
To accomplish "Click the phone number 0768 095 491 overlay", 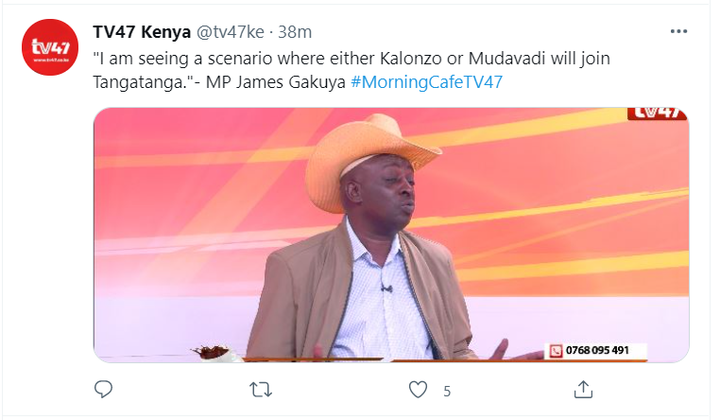I will 597,350.
